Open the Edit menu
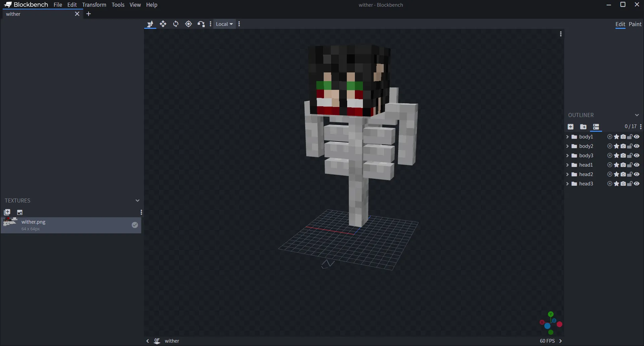The image size is (644, 346). coord(72,5)
